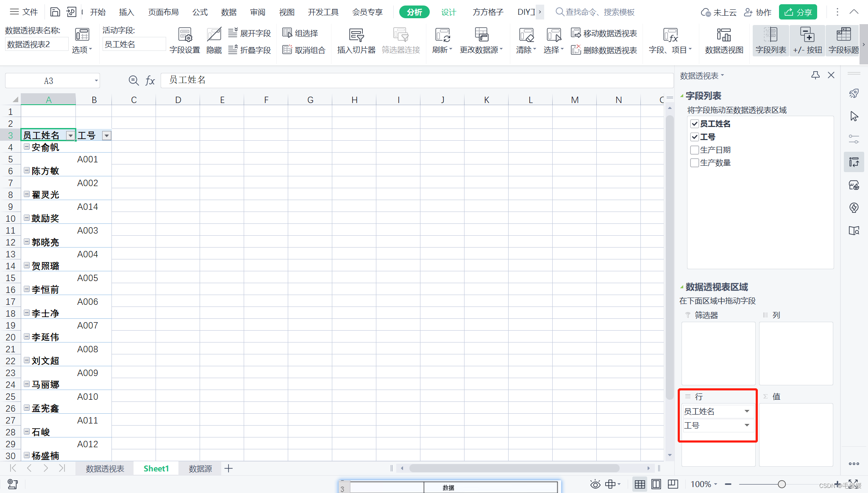Click the search command input field
The image size is (868, 493).
click(x=595, y=12)
